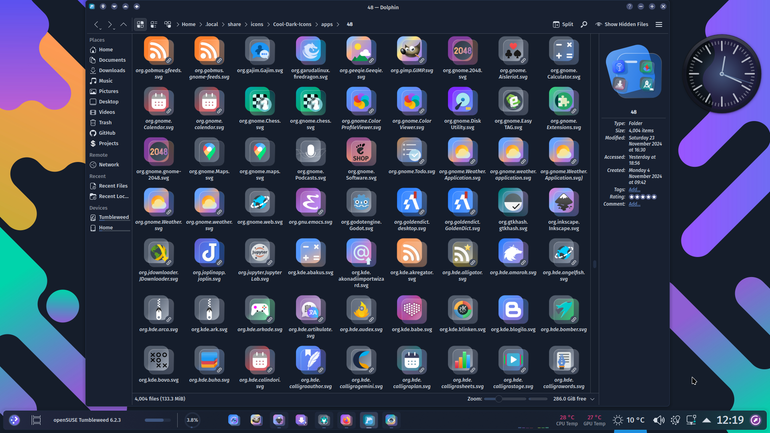Image resolution: width=770 pixels, height=433 pixels.
Task: Switch to Compact view mode
Action: coord(154,24)
